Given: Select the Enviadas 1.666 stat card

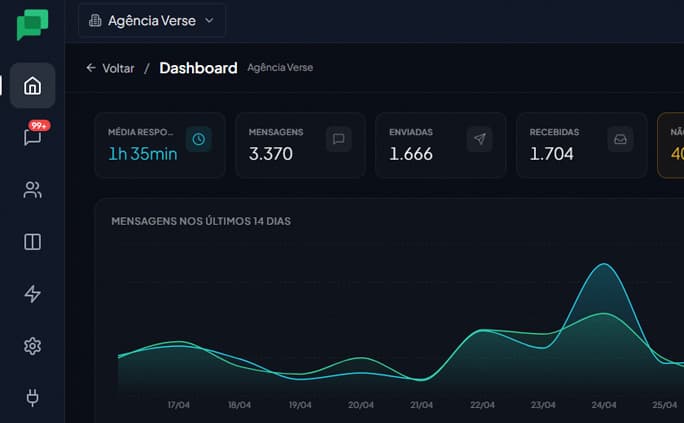Looking at the screenshot, I should point(440,145).
